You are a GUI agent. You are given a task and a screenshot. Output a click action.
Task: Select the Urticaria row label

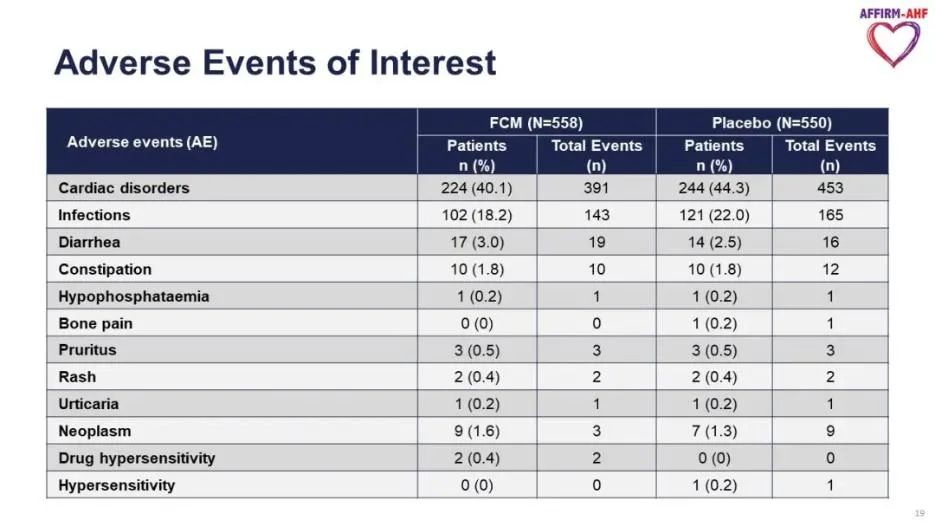[x=88, y=404]
